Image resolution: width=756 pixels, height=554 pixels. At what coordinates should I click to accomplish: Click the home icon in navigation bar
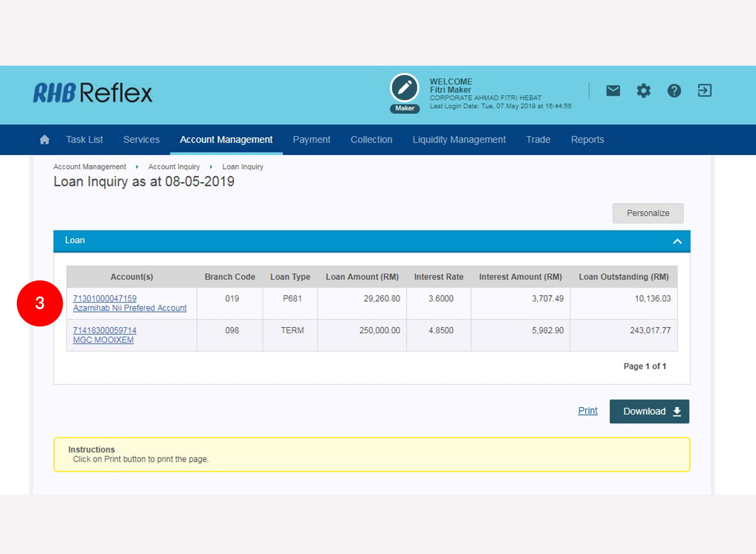click(45, 140)
